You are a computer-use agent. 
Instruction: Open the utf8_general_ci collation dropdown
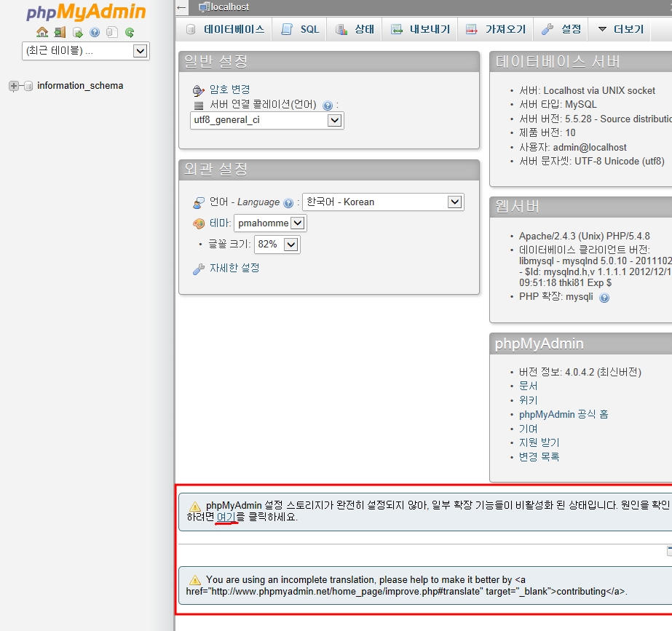pos(266,120)
